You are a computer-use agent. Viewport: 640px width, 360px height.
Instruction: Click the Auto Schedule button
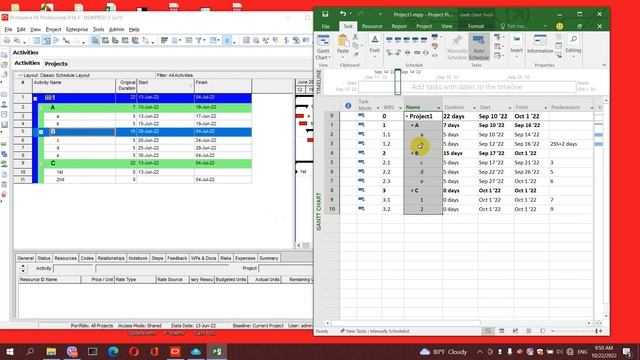coord(479,47)
